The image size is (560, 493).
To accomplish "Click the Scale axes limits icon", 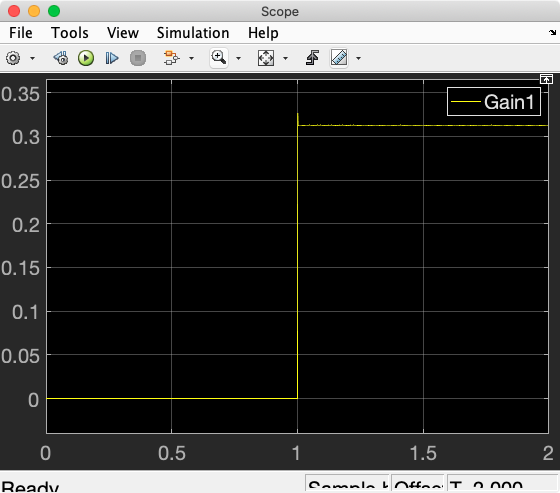I will (266, 58).
